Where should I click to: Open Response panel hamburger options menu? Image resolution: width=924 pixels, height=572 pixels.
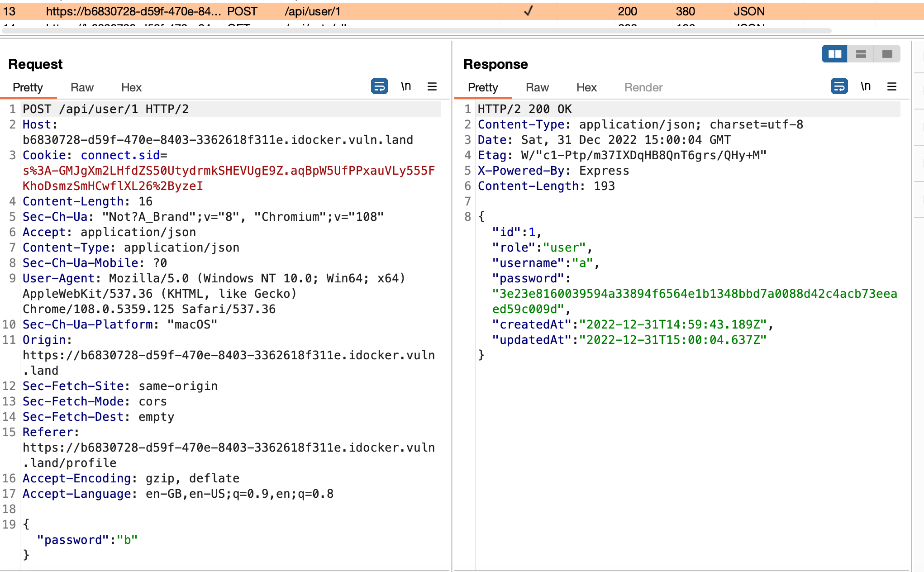(x=892, y=86)
